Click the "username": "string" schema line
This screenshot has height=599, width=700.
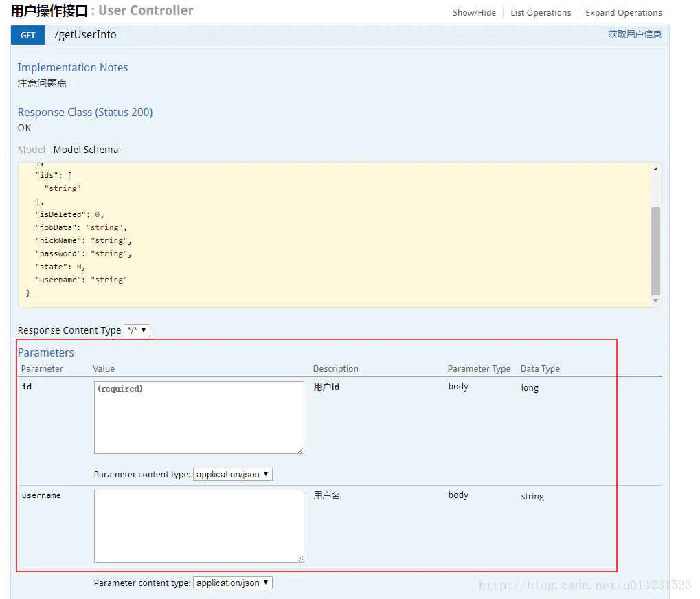(81, 280)
